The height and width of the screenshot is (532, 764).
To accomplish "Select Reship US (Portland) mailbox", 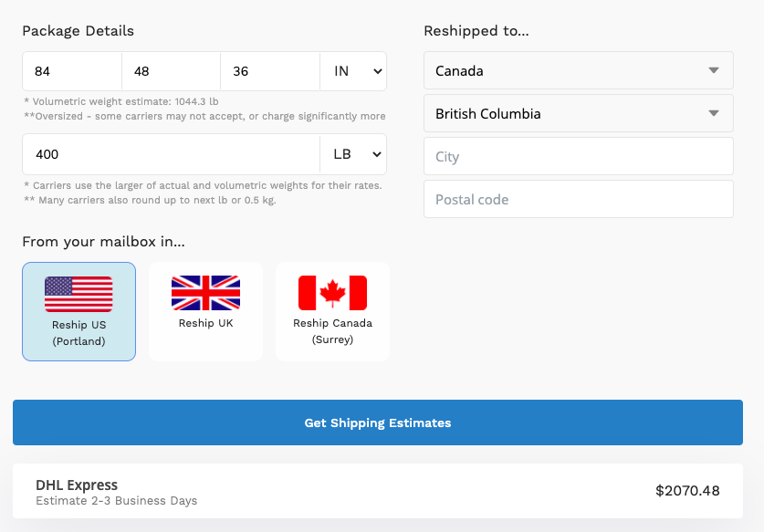I will point(78,312).
